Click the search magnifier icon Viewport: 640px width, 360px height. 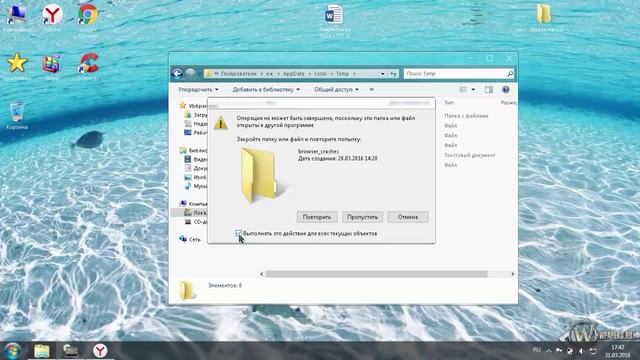tap(510, 73)
